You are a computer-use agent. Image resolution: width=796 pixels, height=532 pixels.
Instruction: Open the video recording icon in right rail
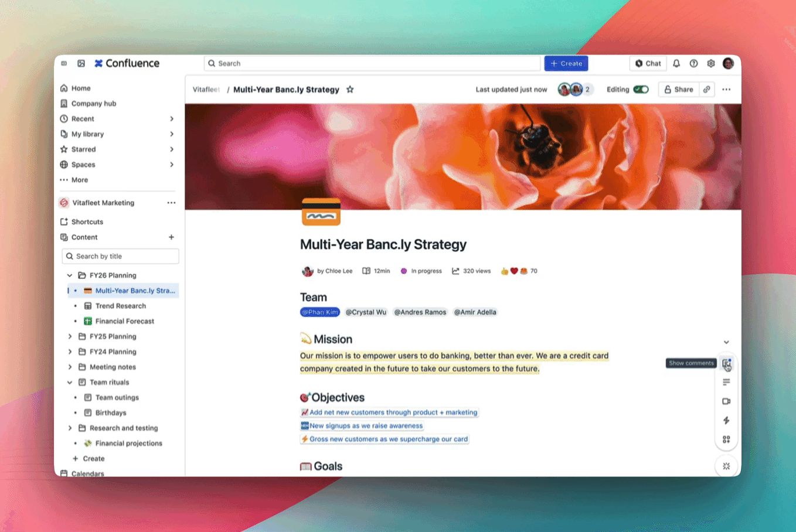tap(726, 401)
